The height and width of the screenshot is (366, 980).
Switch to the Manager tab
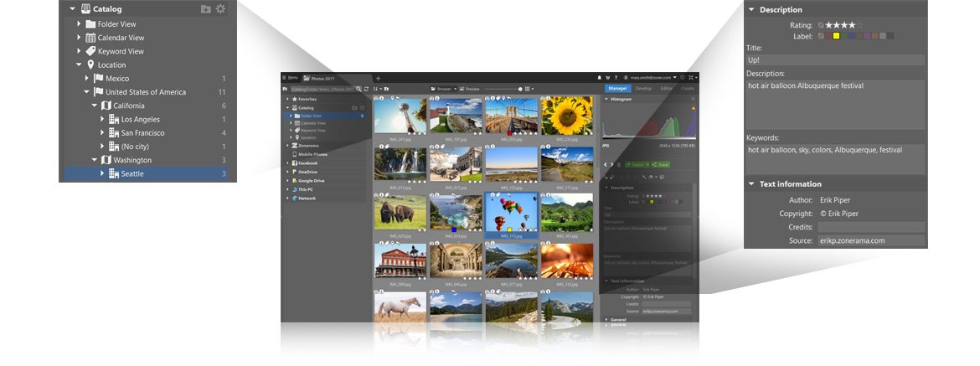(x=618, y=89)
